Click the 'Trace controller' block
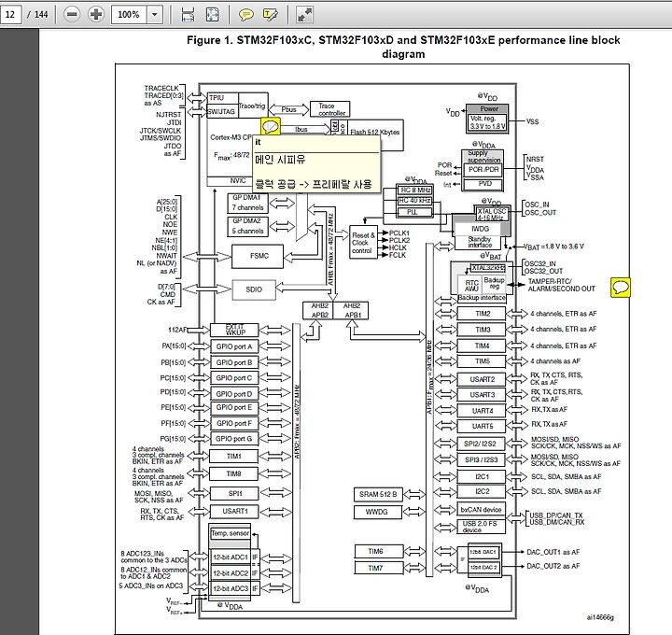This screenshot has height=635, width=672. click(329, 109)
